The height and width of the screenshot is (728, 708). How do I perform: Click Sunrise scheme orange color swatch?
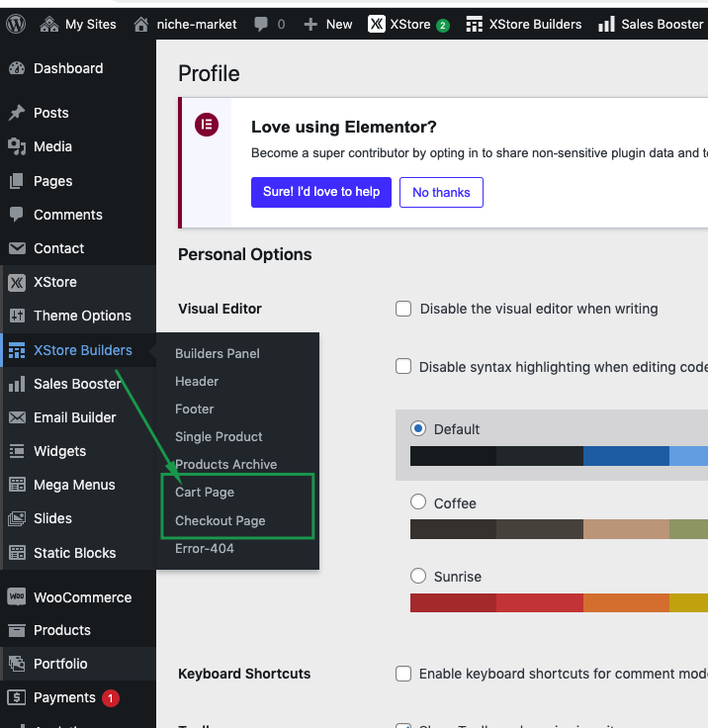pyautogui.click(x=626, y=602)
